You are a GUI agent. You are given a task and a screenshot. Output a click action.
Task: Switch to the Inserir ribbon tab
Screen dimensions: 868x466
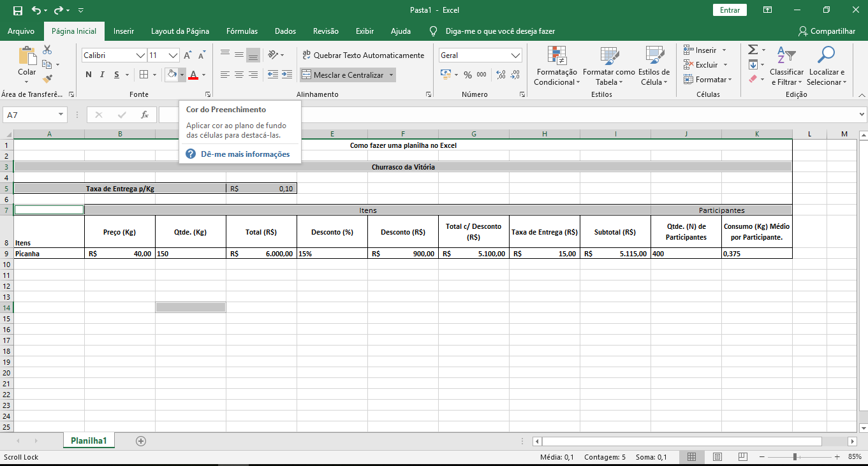click(x=124, y=31)
